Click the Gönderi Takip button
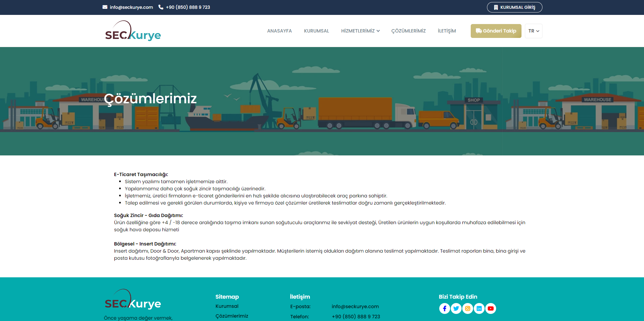The image size is (644, 321). (496, 31)
